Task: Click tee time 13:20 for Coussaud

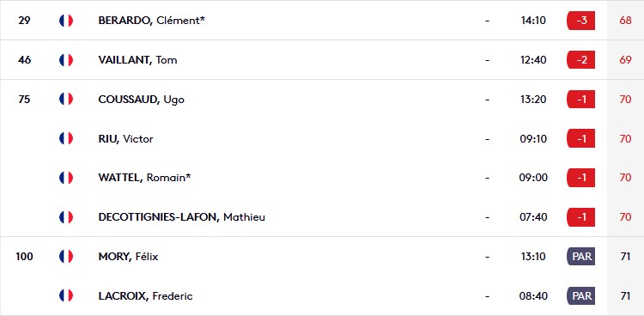Action: point(533,99)
